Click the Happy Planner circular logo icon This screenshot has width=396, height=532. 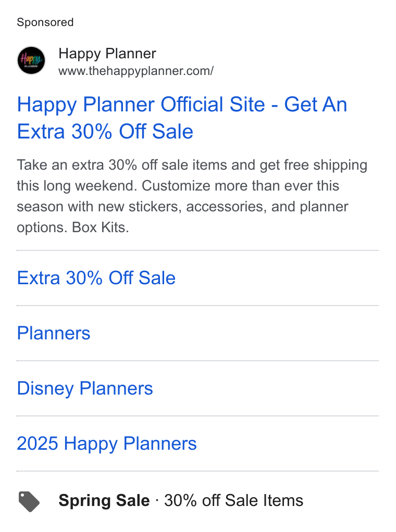click(31, 60)
